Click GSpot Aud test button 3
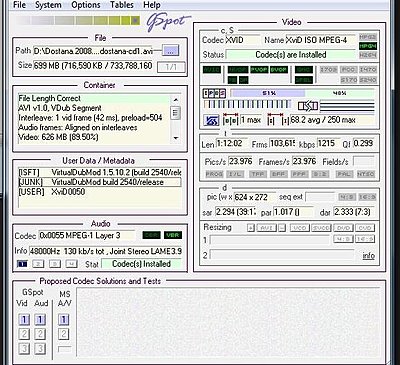Screen dimensions: 400x365 (x=40, y=348)
